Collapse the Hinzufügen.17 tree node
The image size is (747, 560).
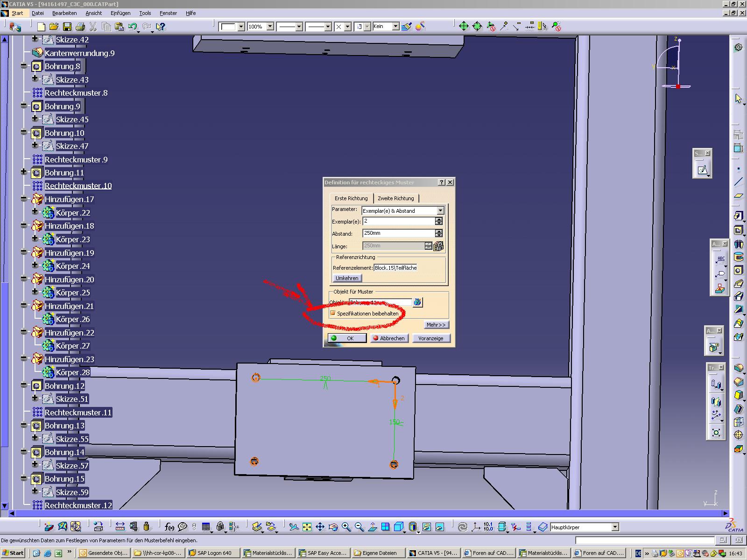24,199
